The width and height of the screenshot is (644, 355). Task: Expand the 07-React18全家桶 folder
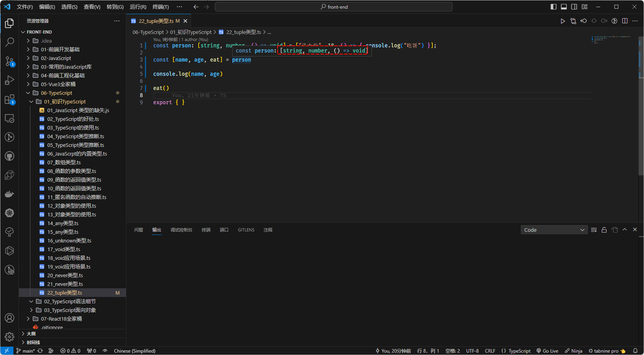(x=61, y=319)
